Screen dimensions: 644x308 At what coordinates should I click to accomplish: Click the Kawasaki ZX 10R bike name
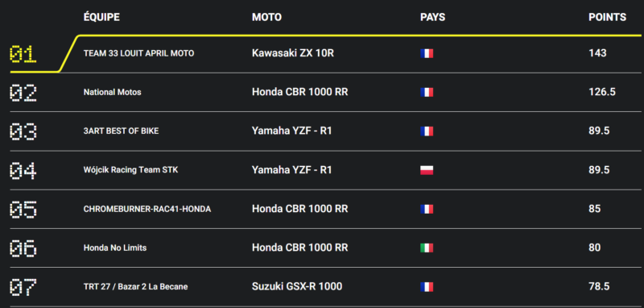pyautogui.click(x=293, y=53)
